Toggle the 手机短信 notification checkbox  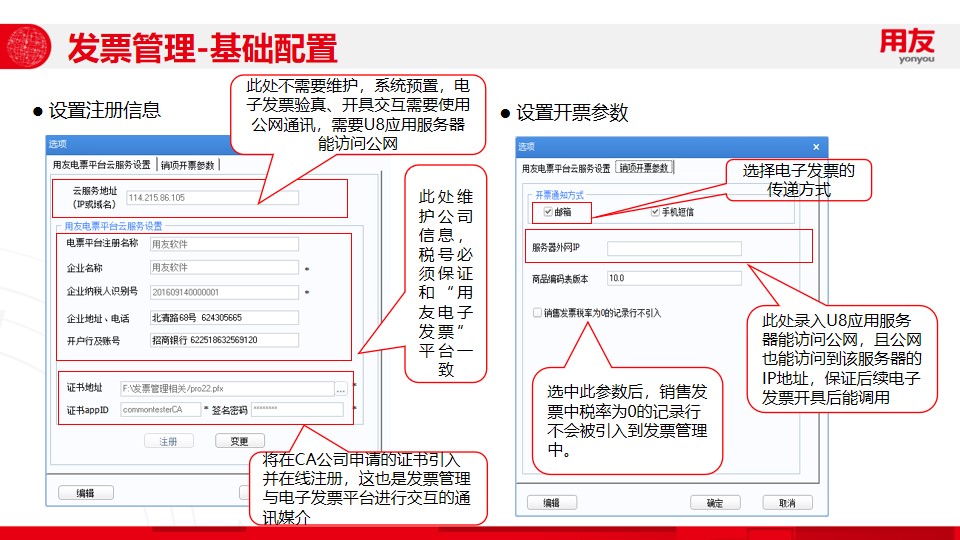click(x=656, y=212)
